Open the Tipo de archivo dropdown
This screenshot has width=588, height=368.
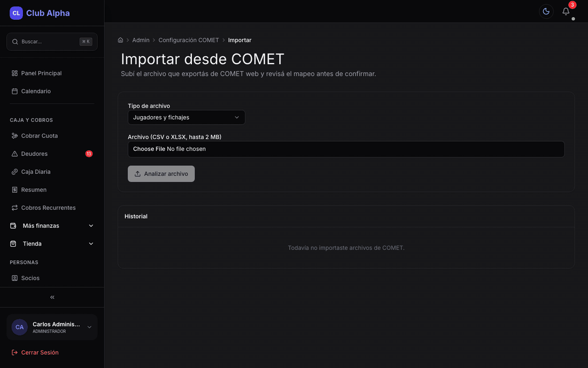point(187,118)
